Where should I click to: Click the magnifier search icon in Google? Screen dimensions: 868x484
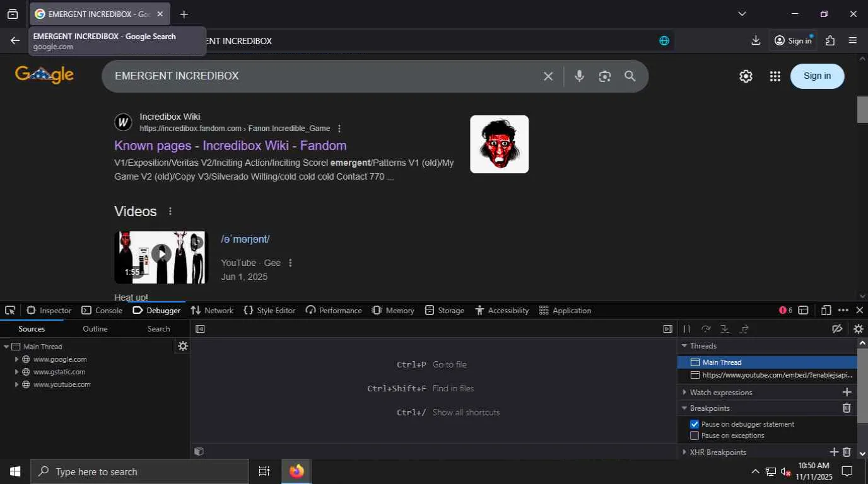click(630, 76)
